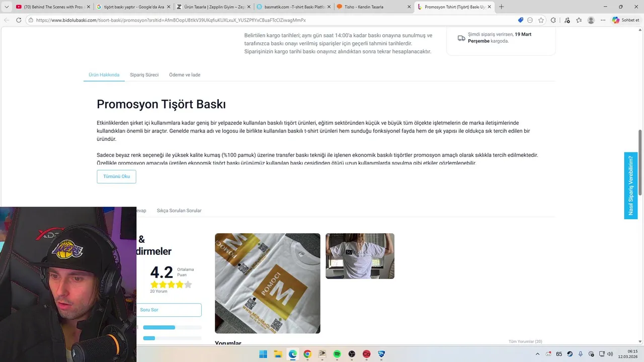The height and width of the screenshot is (362, 644).
Task: Click the Soru Sor button
Action: tap(169, 310)
